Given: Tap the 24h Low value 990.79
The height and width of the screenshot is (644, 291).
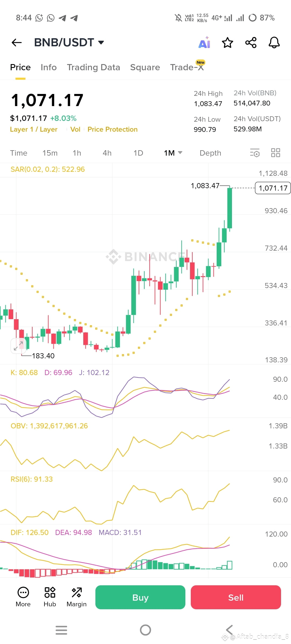Looking at the screenshot, I should pyautogui.click(x=205, y=129).
